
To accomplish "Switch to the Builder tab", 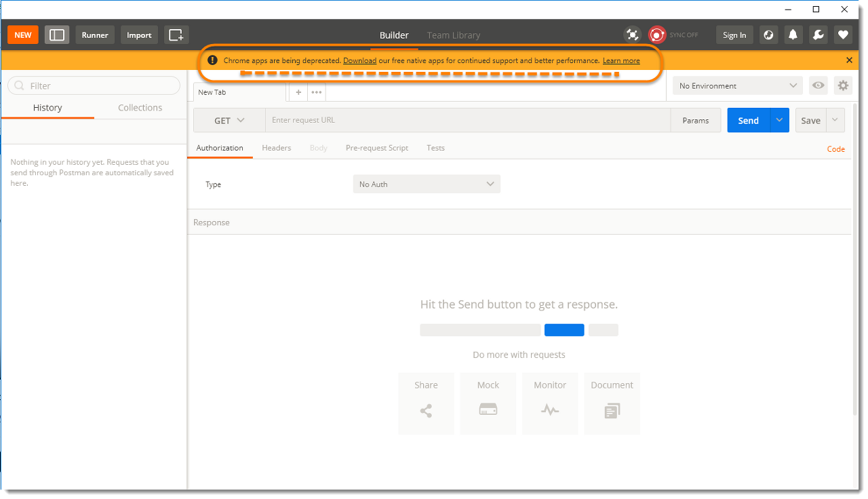I will click(394, 35).
